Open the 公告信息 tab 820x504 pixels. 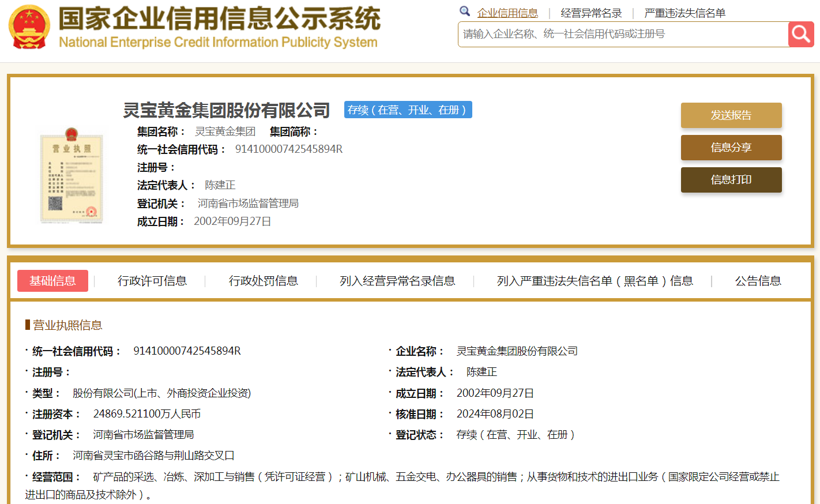click(758, 281)
